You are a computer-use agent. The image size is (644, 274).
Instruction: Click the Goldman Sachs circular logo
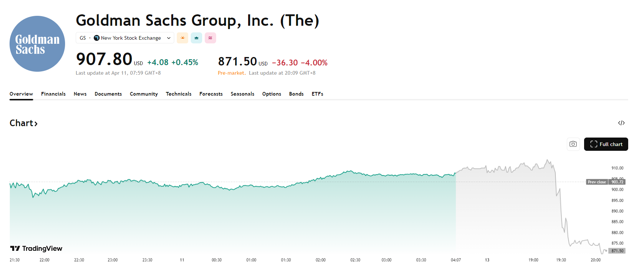[x=37, y=43]
